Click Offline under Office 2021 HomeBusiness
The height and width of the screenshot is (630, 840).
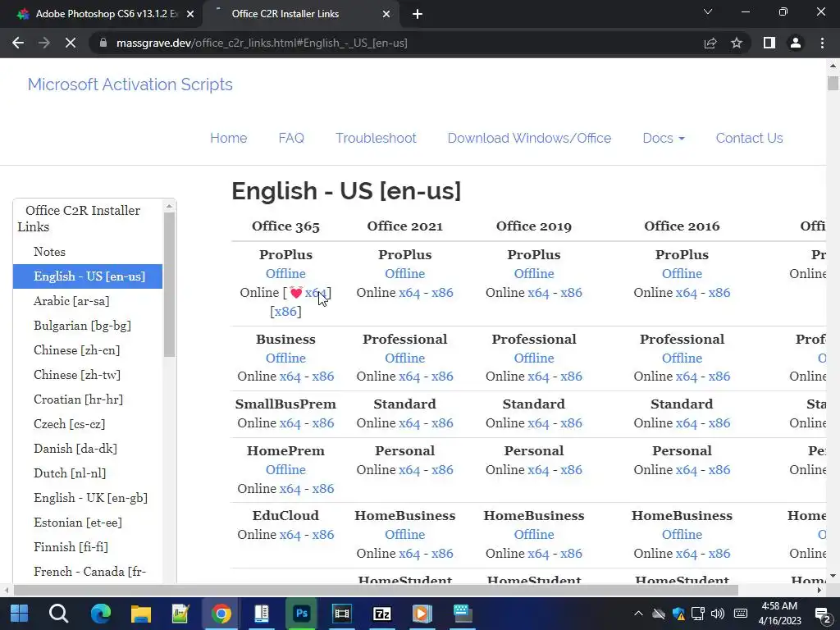click(404, 535)
